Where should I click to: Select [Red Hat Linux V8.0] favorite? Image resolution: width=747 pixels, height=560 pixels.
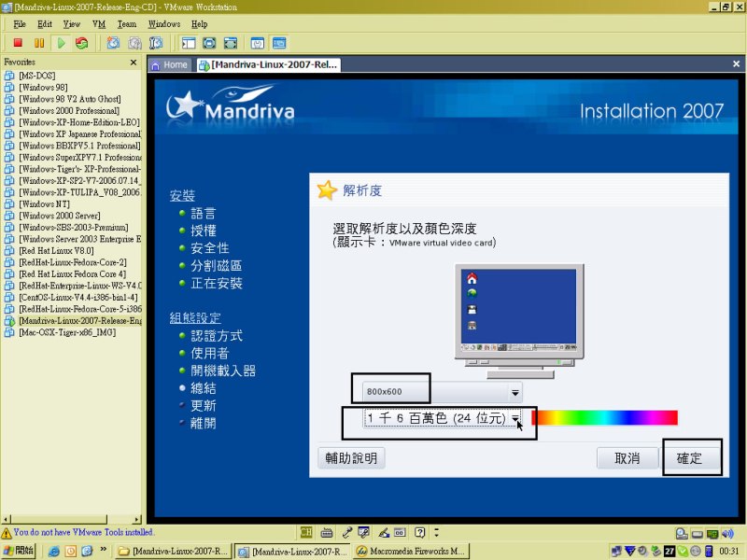coord(56,251)
